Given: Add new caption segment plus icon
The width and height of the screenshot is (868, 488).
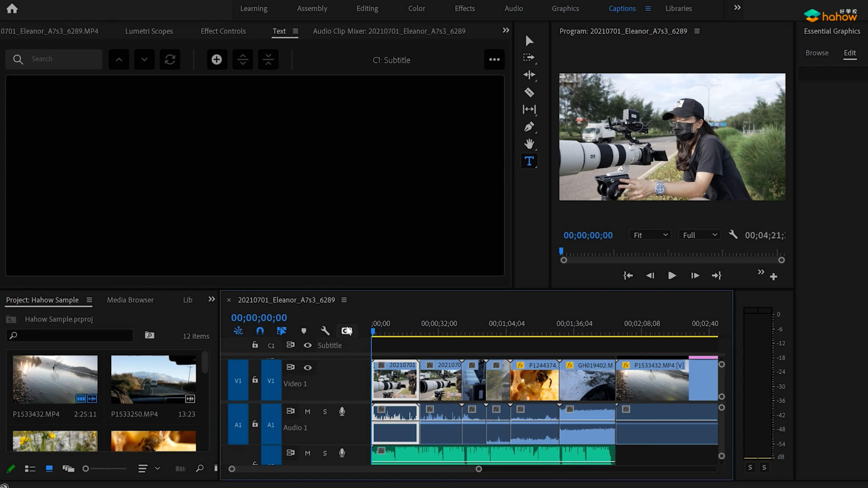Looking at the screenshot, I should [217, 60].
